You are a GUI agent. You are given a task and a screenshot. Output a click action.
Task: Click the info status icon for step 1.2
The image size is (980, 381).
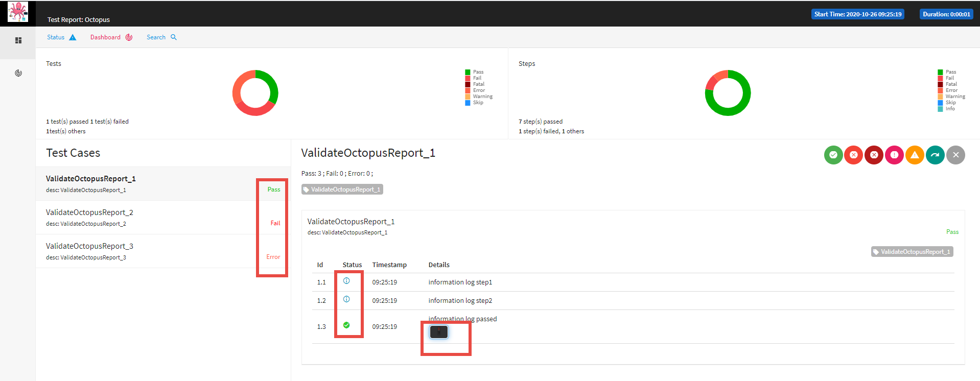click(x=346, y=299)
